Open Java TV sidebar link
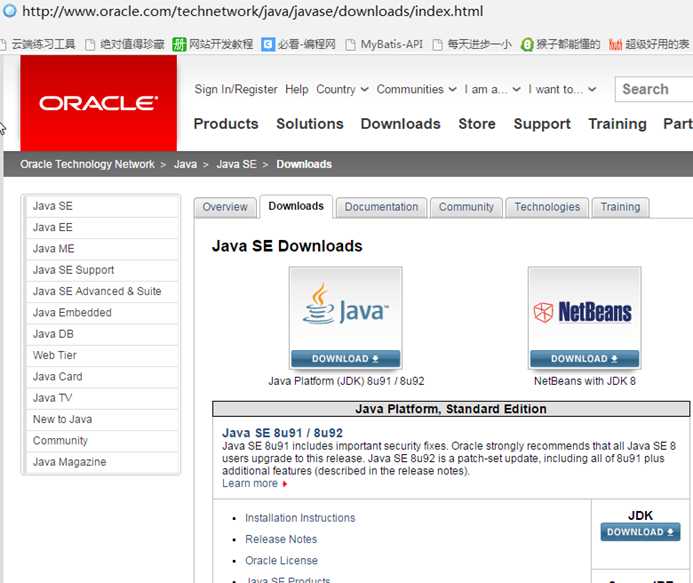The image size is (693, 583). point(102,398)
